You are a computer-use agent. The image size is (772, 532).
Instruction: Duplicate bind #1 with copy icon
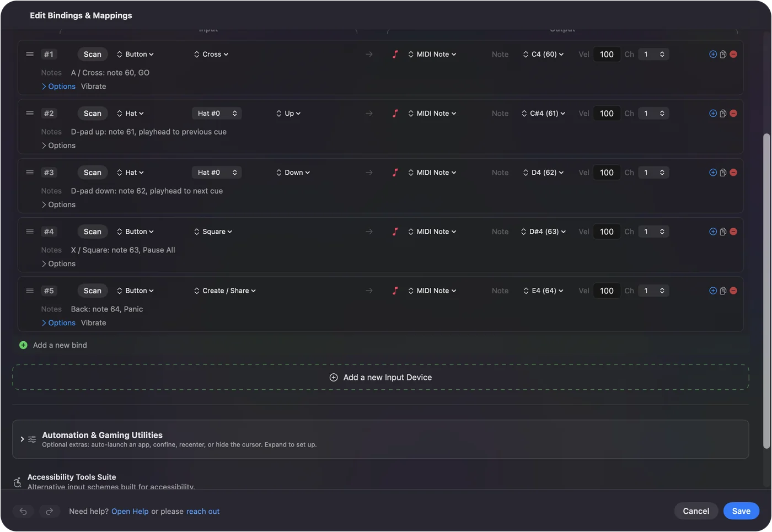tap(723, 54)
